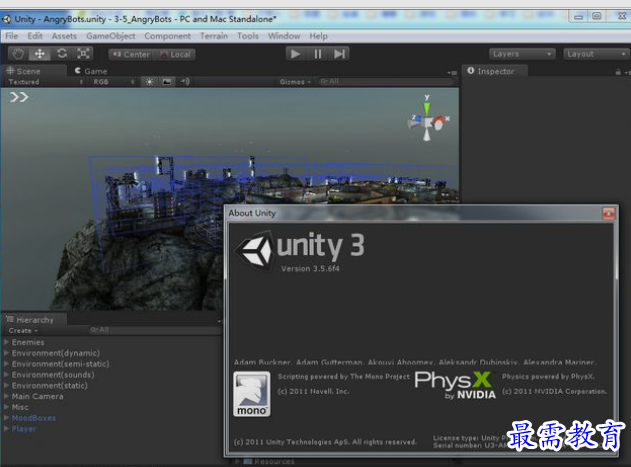
Task: Open the File menu
Action: click(x=12, y=36)
